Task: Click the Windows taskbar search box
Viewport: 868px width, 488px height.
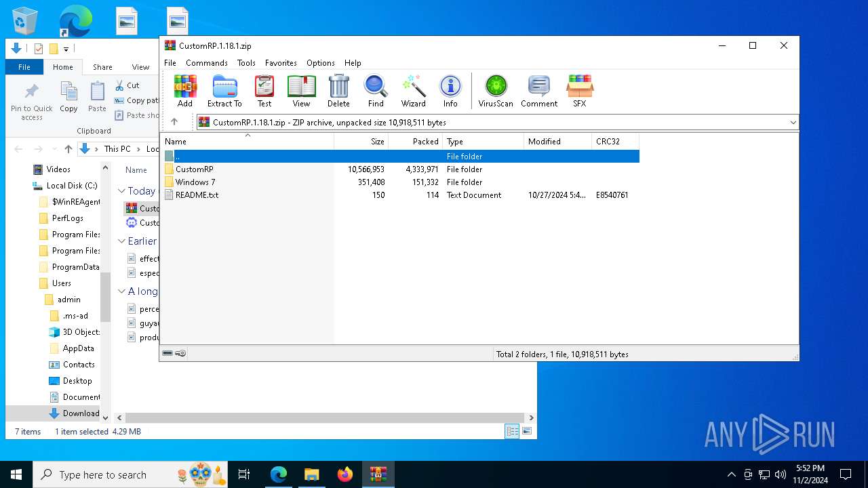Action: (x=130, y=474)
